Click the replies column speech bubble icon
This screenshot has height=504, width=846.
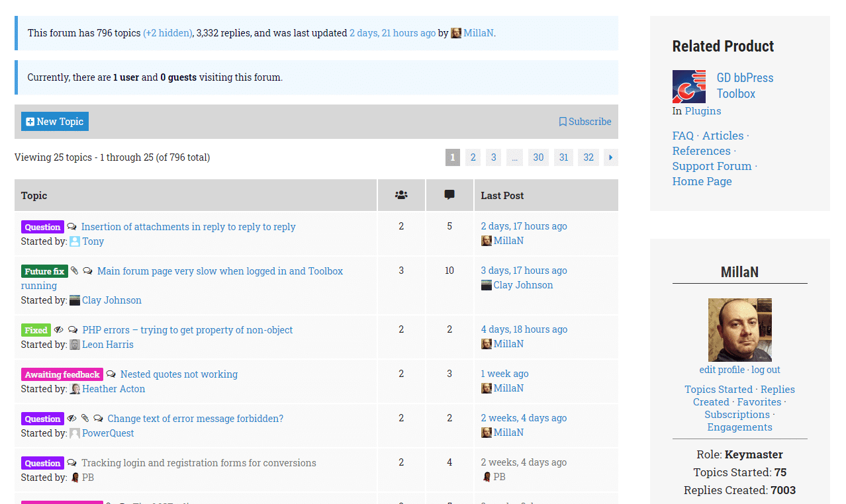click(449, 195)
